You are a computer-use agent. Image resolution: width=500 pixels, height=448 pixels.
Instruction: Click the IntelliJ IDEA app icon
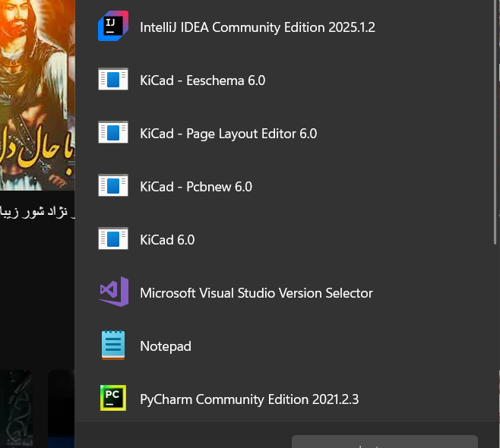(x=113, y=27)
